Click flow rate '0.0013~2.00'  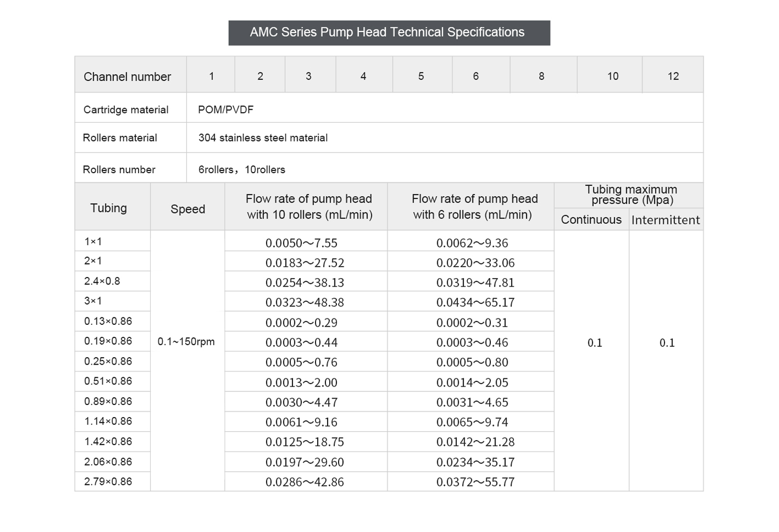point(301,382)
